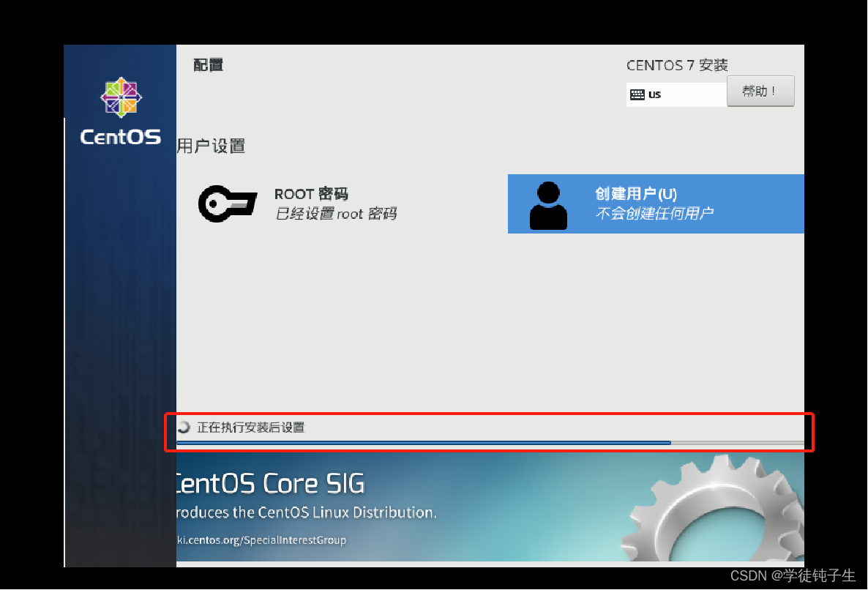This screenshot has width=868, height=590.
Task: Click the SpecialInterestGroup wiki URL text
Action: [261, 540]
